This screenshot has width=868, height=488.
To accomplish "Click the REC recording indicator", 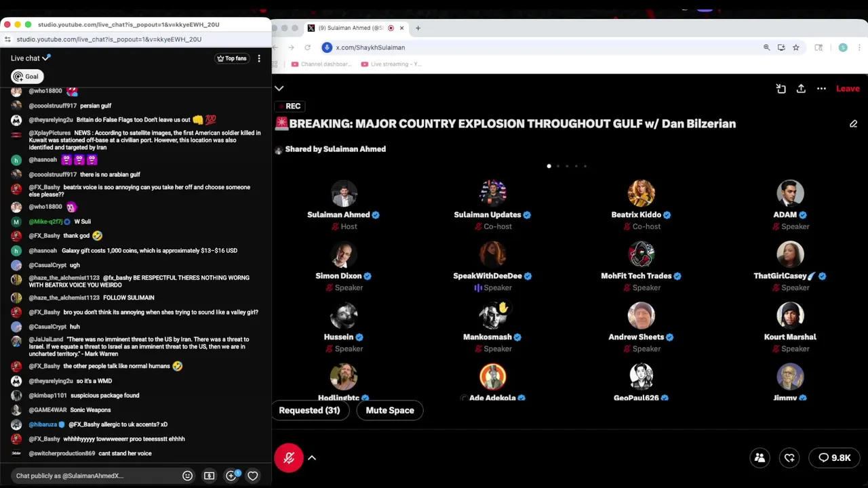I will point(289,106).
